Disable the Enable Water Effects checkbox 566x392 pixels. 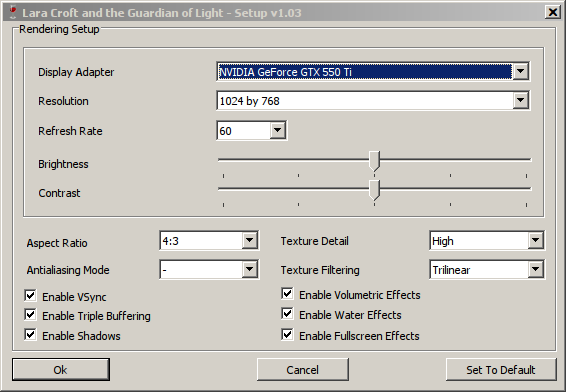[x=287, y=314]
